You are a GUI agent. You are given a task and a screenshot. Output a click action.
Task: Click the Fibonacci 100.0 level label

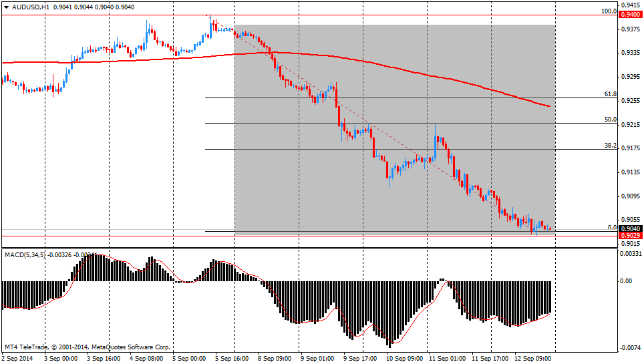609,11
